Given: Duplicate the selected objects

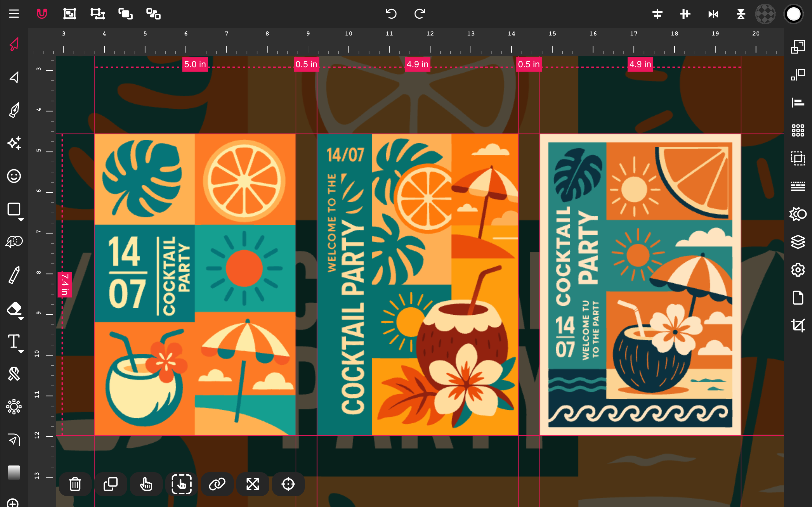Looking at the screenshot, I should click(110, 484).
